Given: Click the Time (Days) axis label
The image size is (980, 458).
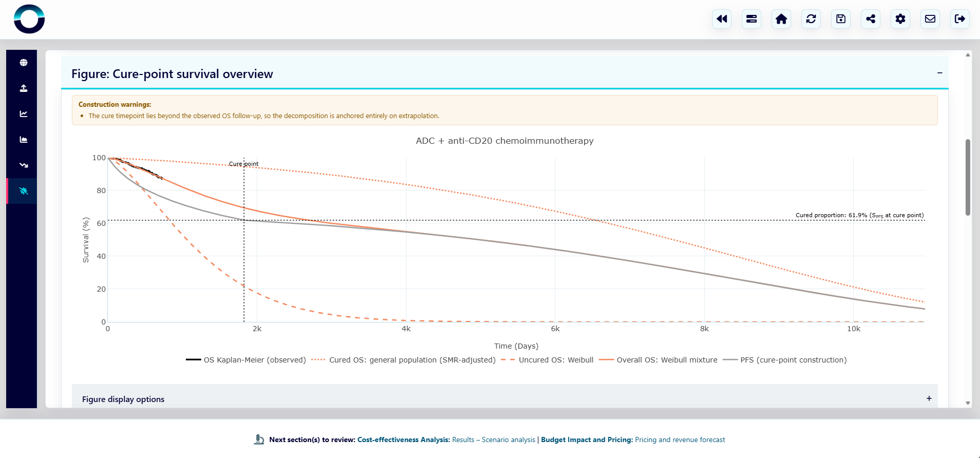Looking at the screenshot, I should [x=516, y=346].
